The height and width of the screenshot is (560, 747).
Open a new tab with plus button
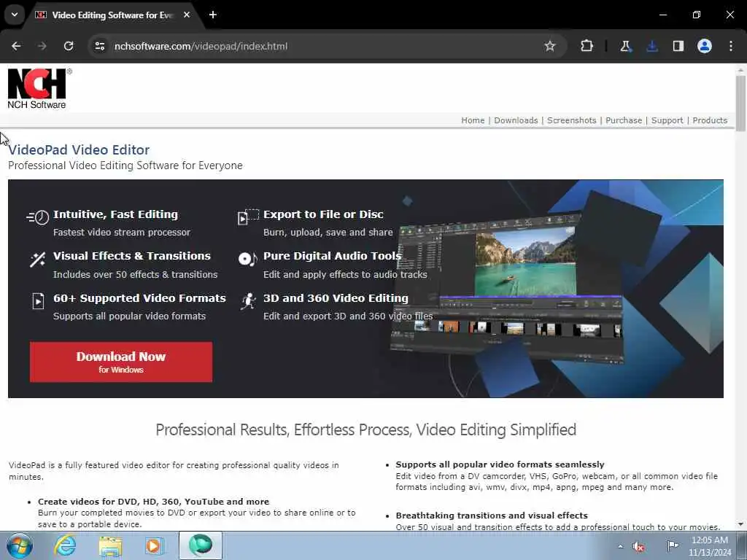(x=213, y=15)
